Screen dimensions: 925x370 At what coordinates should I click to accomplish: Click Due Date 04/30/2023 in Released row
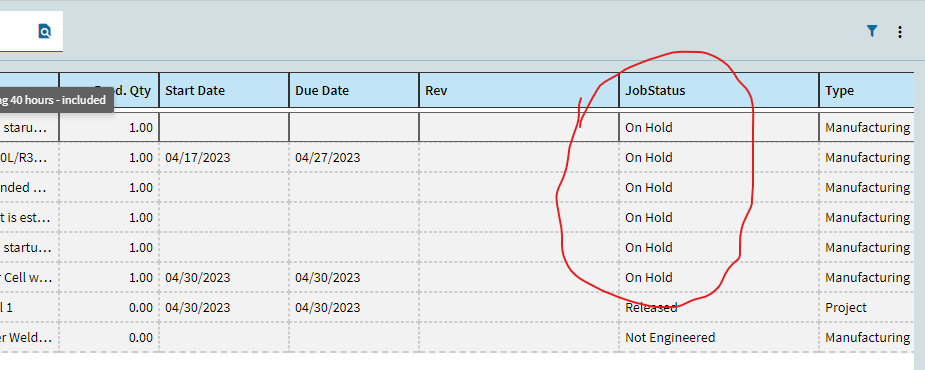coord(354,307)
